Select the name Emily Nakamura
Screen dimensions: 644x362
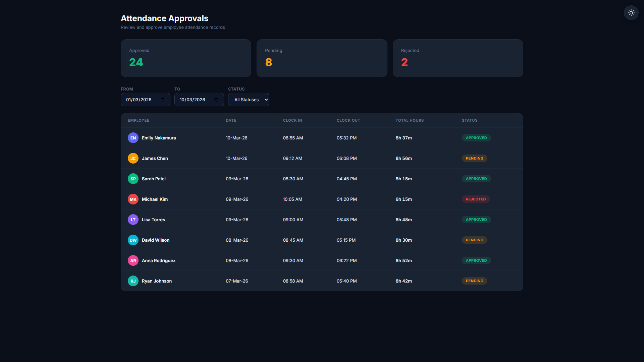[159, 138]
